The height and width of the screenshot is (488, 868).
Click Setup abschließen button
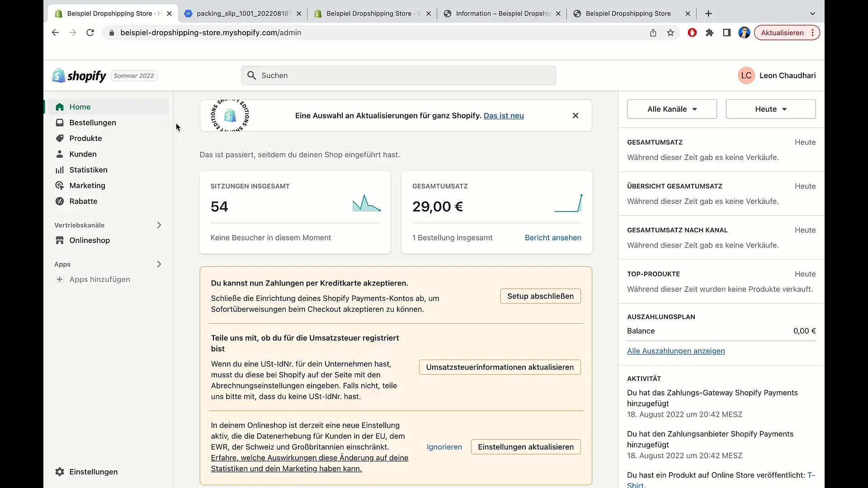[540, 296]
